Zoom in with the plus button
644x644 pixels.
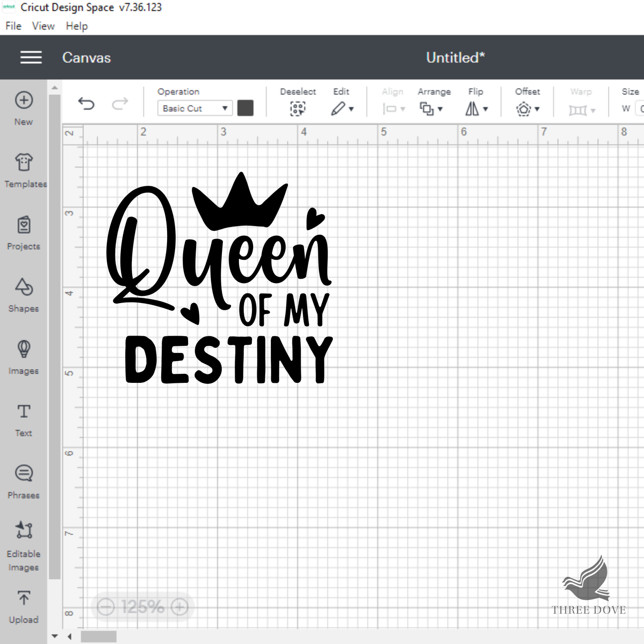pos(180,607)
